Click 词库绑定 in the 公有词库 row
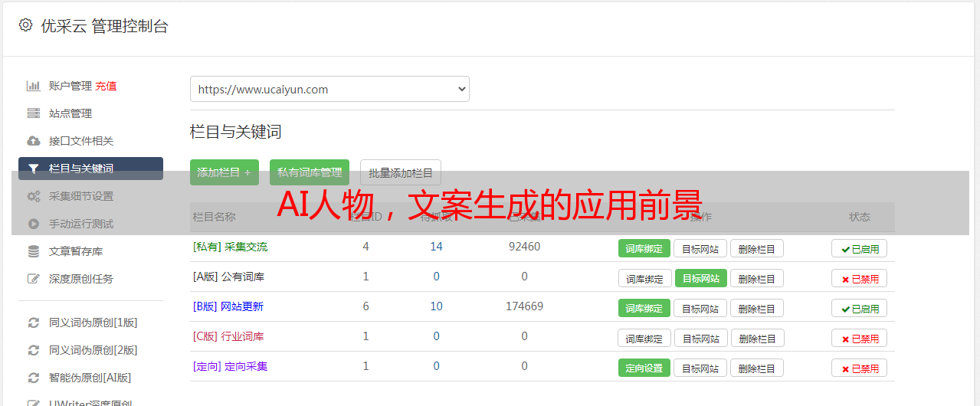 pyautogui.click(x=644, y=278)
